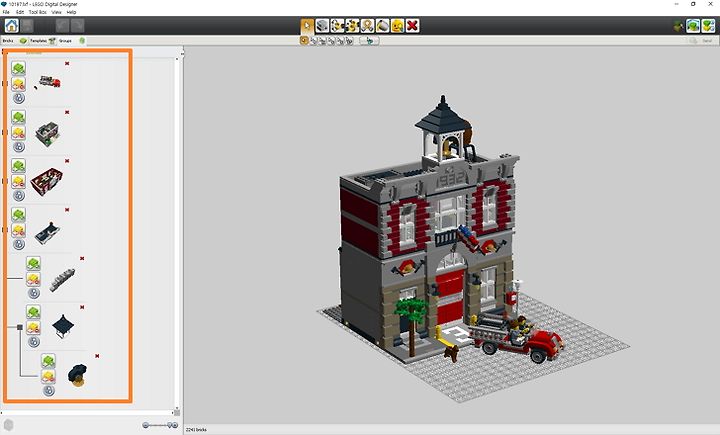This screenshot has height=435, width=720.
Task: Add bricks to ground floor group
Action: [18, 117]
